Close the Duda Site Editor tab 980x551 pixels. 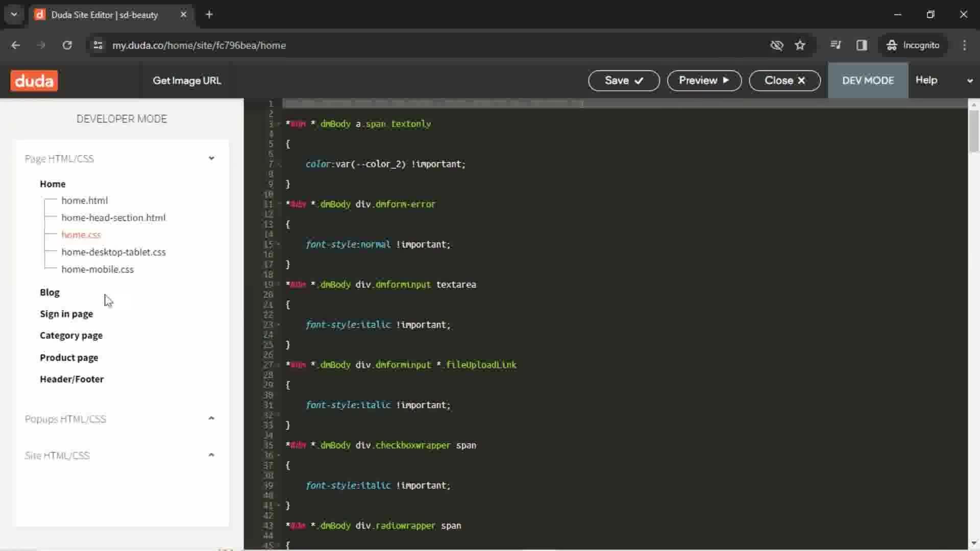pyautogui.click(x=183, y=15)
